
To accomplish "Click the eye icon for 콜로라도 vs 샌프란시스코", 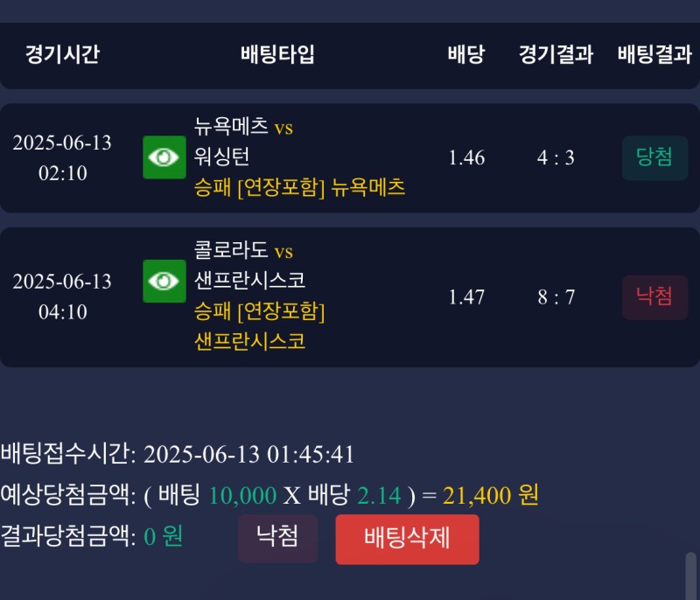I will (x=164, y=281).
